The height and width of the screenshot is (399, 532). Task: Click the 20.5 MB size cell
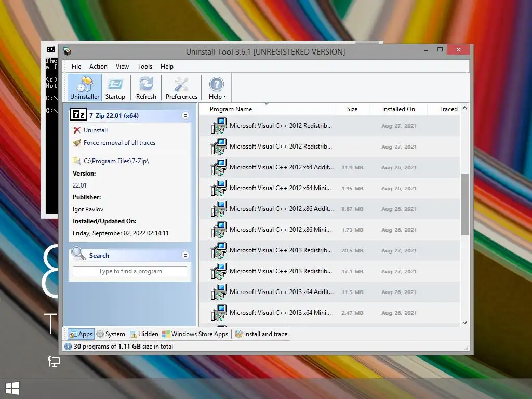point(352,251)
